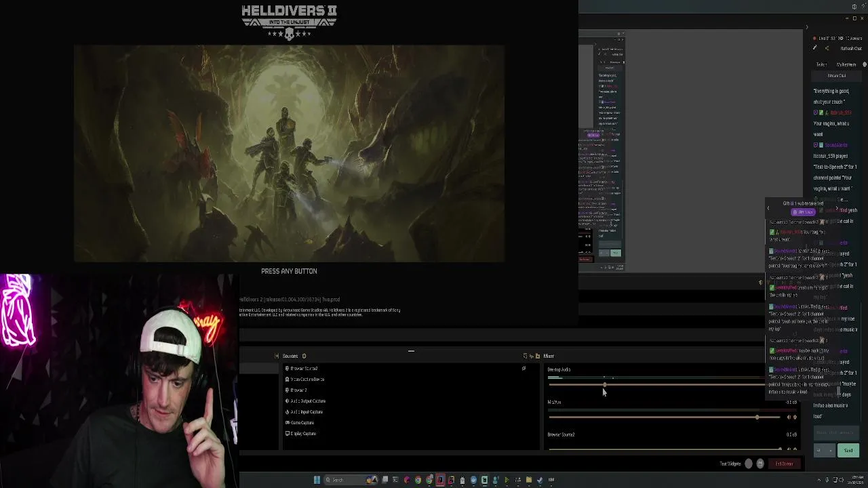Mute the Mic/Aux channel speaker icon

pyautogui.click(x=789, y=417)
